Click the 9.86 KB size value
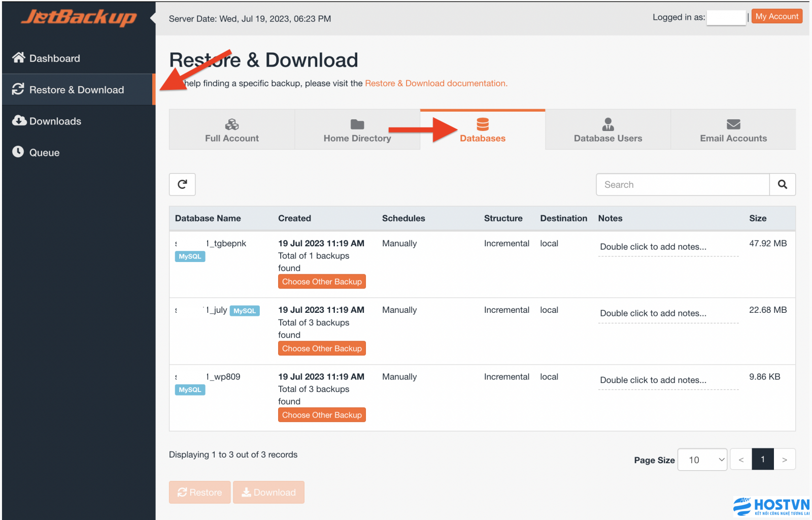Screen dimensions: 812x520 pyautogui.click(x=765, y=377)
